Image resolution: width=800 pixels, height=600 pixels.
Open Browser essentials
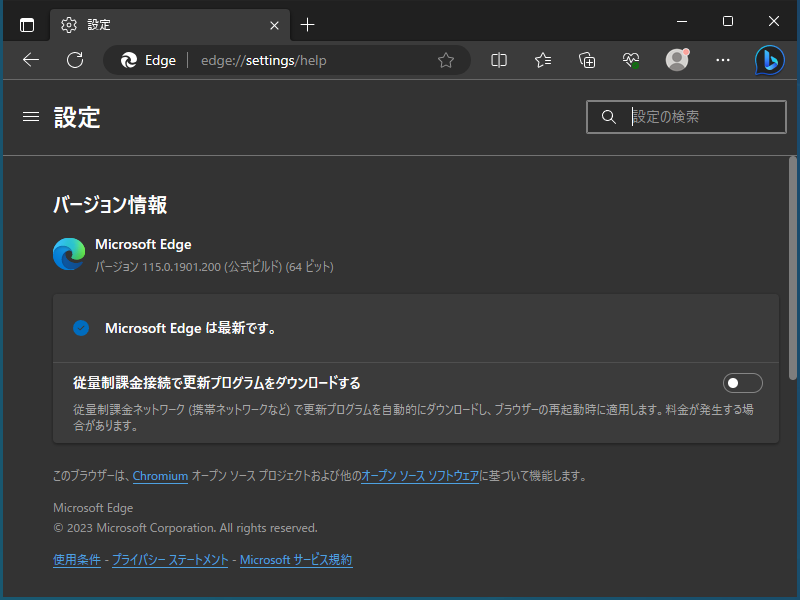630,60
